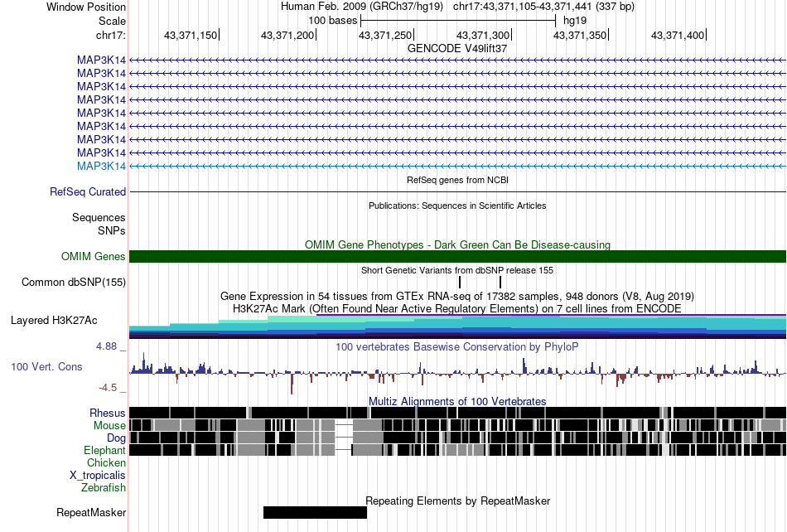Viewport: 787px width, 532px height.
Task: Open the GENCODE V49lift37 track title
Action: pyautogui.click(x=457, y=48)
